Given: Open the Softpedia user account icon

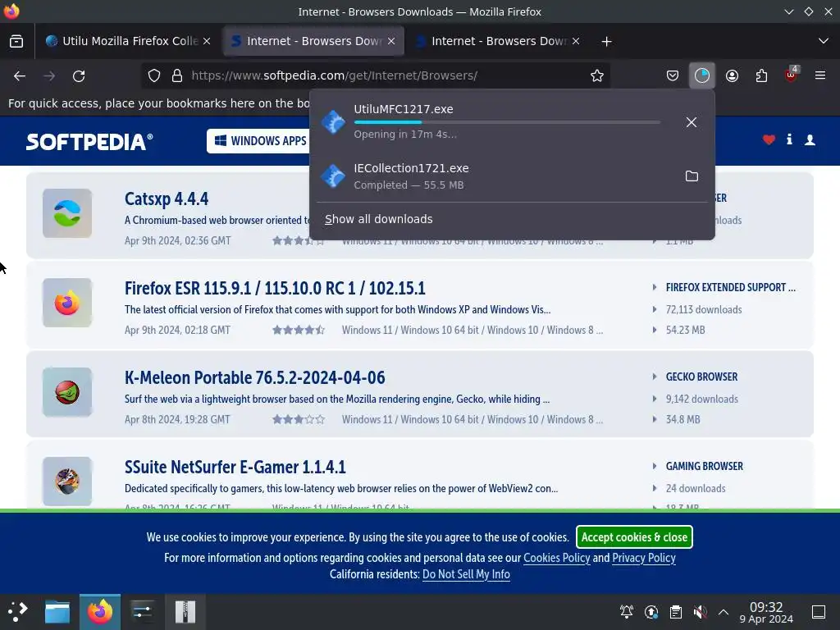Looking at the screenshot, I should click(810, 139).
